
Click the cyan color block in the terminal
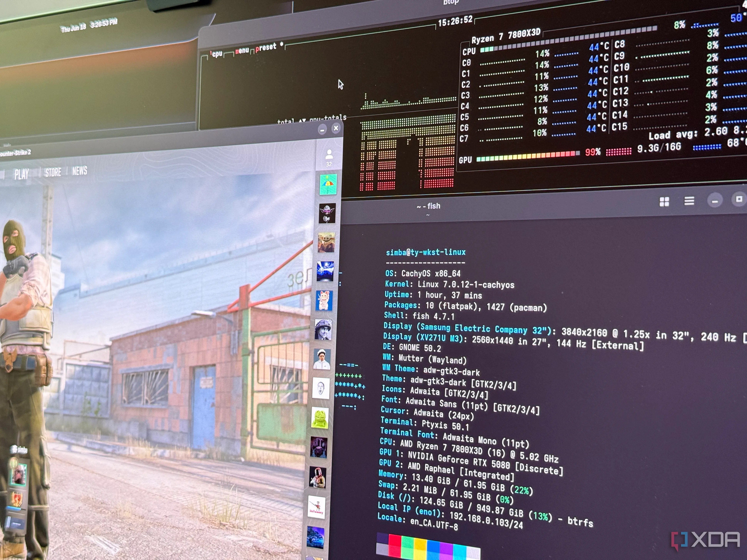[460, 551]
